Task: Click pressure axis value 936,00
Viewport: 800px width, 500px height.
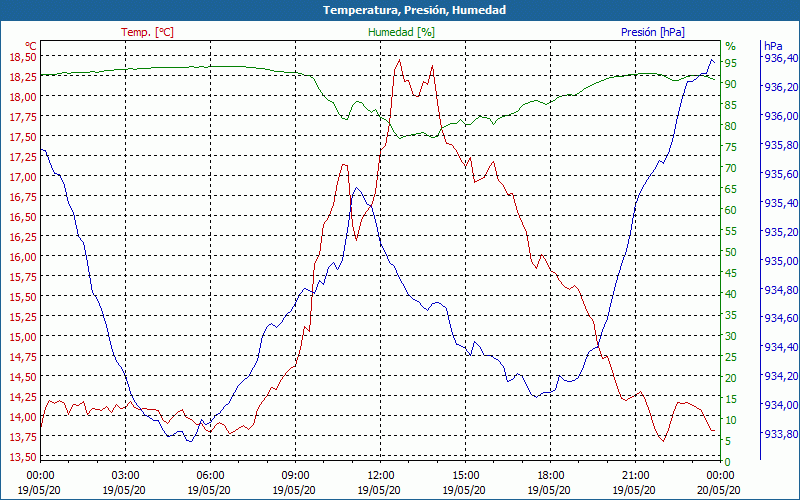Action: tap(780, 116)
